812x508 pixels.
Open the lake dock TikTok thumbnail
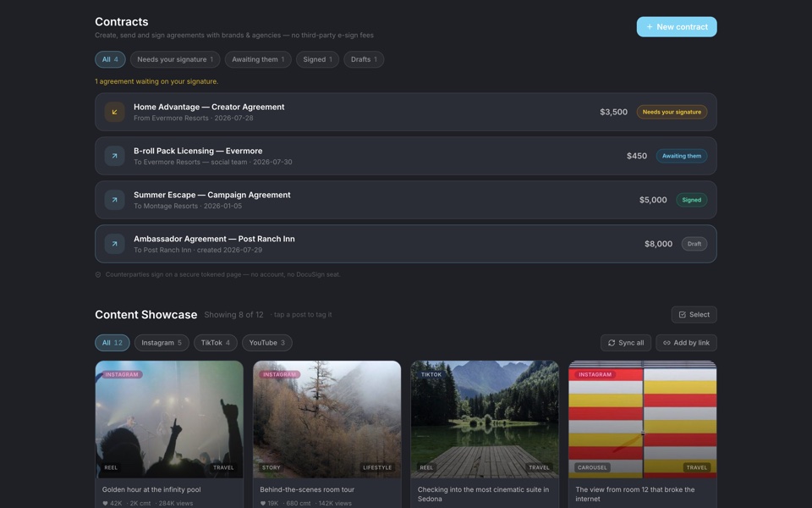(485, 419)
